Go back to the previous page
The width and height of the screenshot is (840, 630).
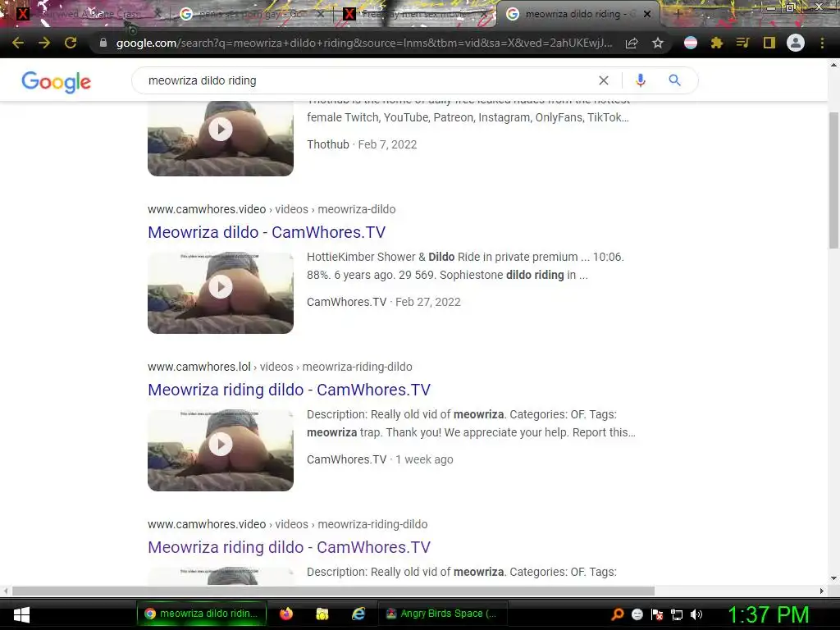18,43
